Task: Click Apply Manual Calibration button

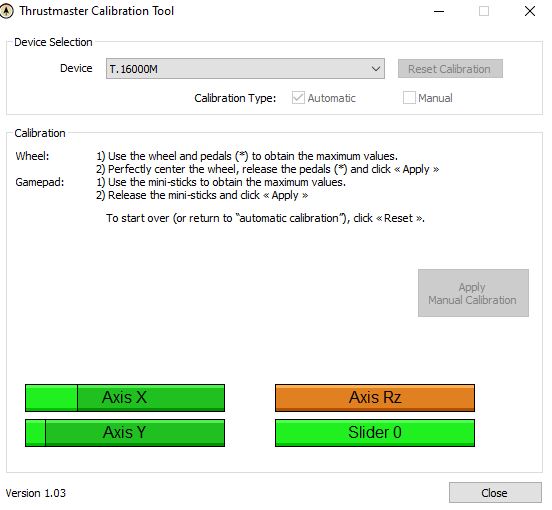Action: 473,293
